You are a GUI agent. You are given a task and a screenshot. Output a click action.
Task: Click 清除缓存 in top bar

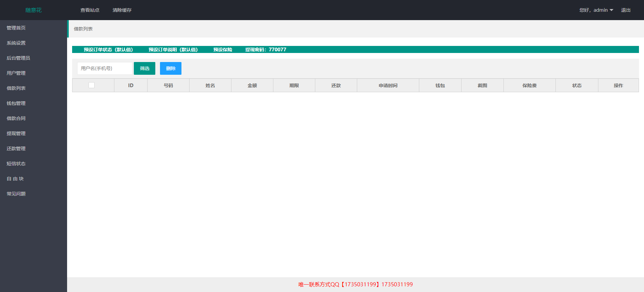pos(122,10)
